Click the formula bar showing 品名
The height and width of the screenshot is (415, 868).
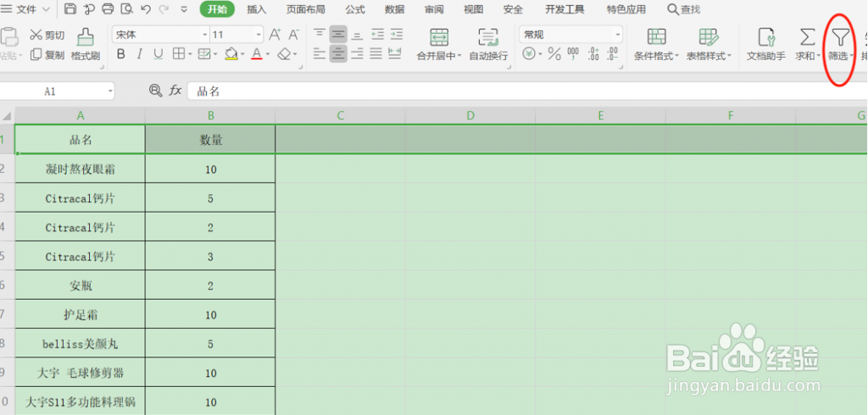527,91
